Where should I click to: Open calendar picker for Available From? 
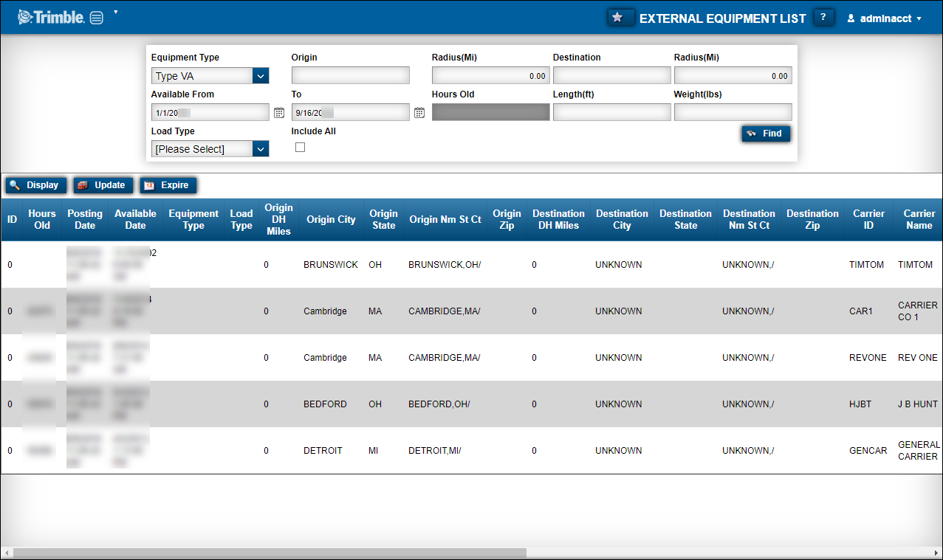(x=279, y=112)
